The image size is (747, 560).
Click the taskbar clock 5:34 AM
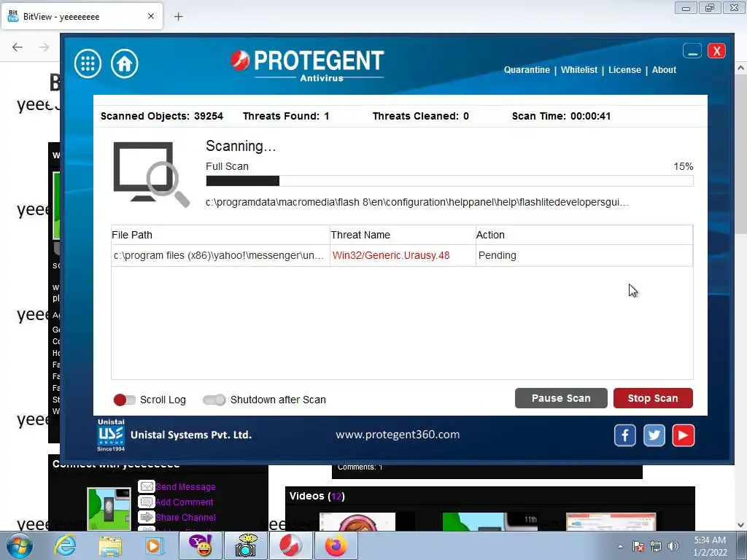pos(710,540)
